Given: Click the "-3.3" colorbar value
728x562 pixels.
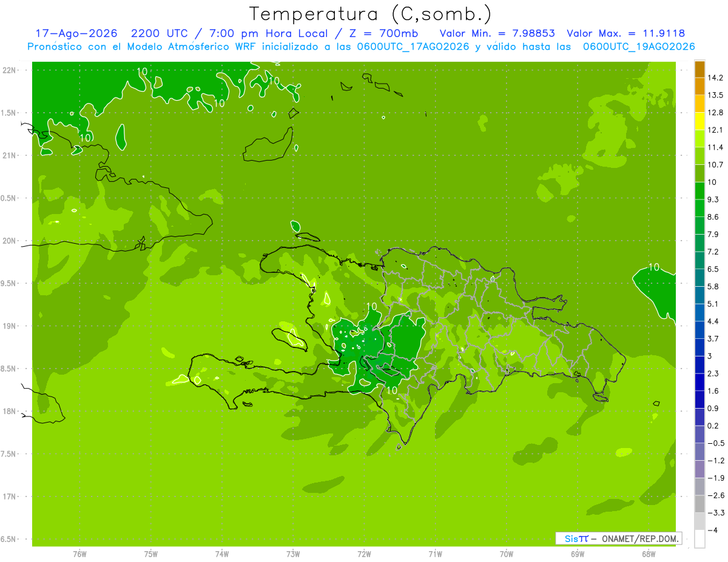Looking at the screenshot, I should [x=715, y=513].
